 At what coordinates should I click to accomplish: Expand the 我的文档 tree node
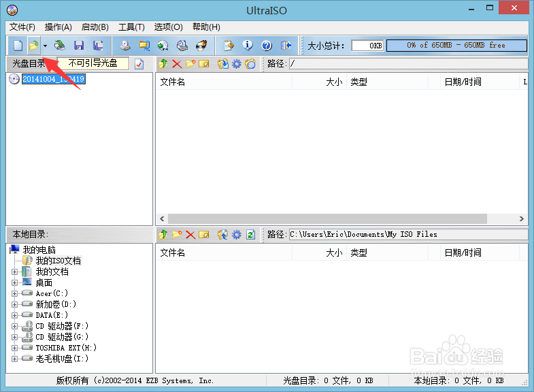coord(14,272)
